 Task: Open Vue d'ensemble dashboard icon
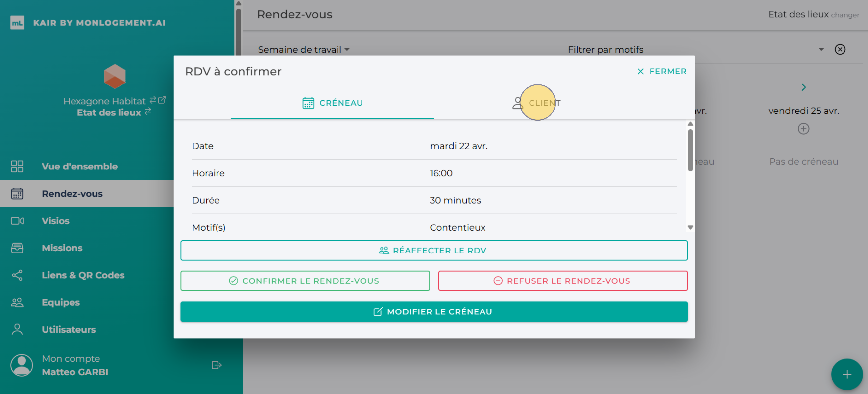(17, 166)
